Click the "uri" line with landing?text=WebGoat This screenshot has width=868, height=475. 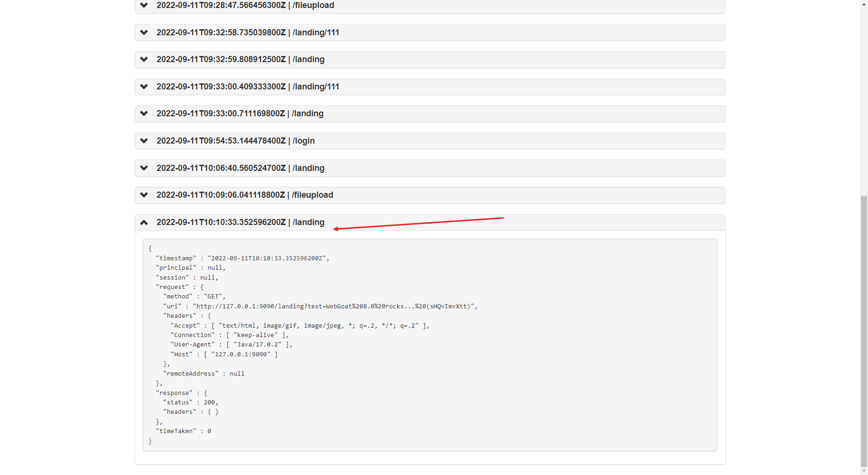click(x=320, y=306)
